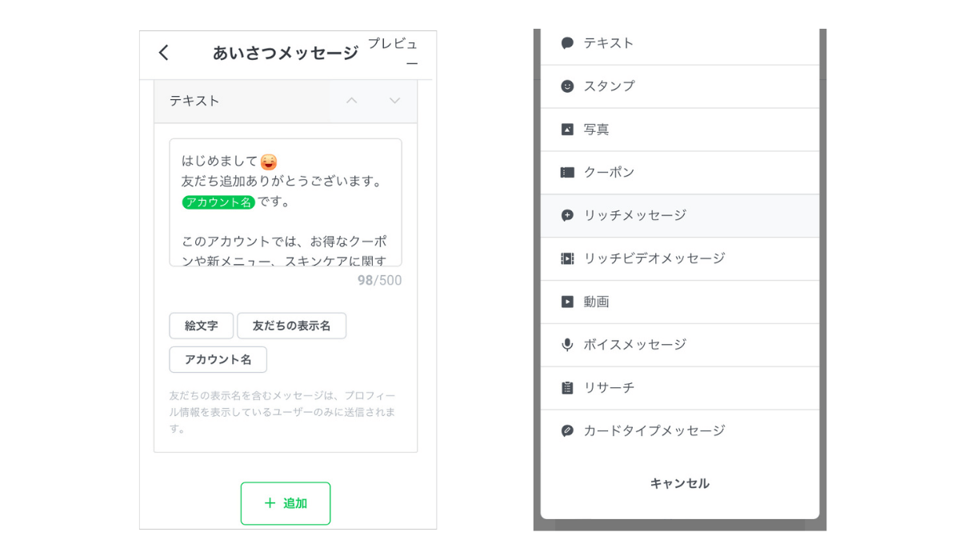Image resolution: width=960 pixels, height=560 pixels.
Task: Click the スタンプ smiley icon
Action: point(567,86)
